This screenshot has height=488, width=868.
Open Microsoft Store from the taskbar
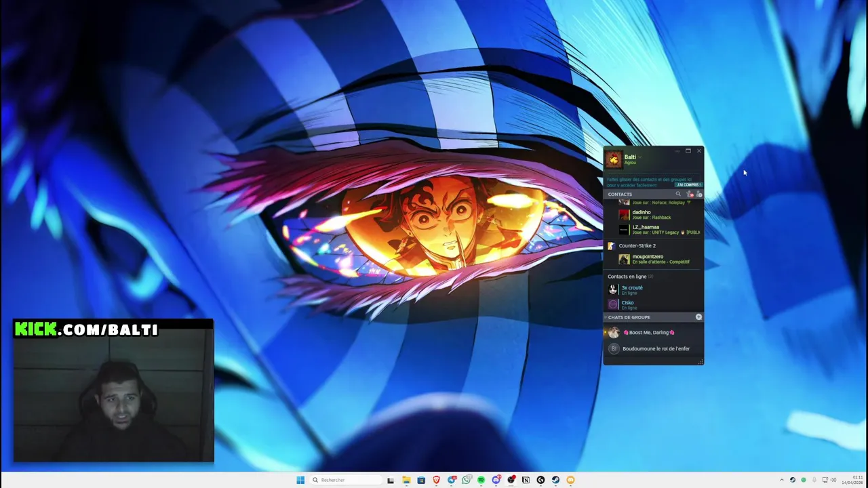pos(421,480)
